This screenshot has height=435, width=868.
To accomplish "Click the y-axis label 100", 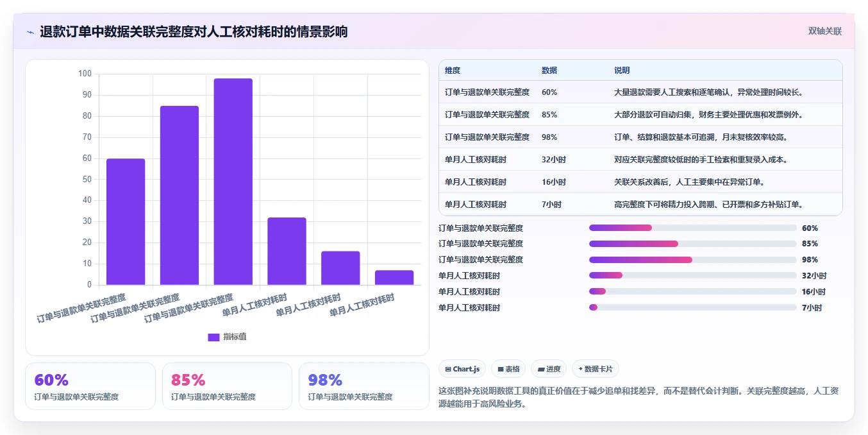I will coord(85,74).
